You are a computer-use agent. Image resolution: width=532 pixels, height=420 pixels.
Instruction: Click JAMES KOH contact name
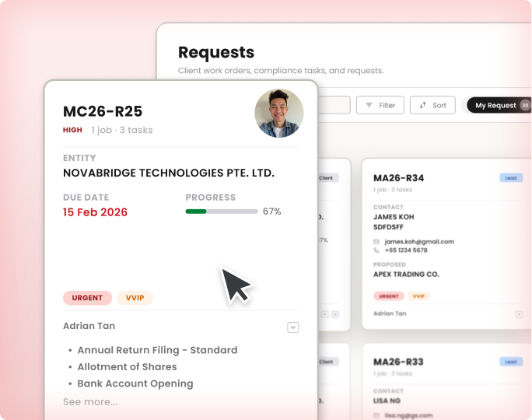click(394, 217)
